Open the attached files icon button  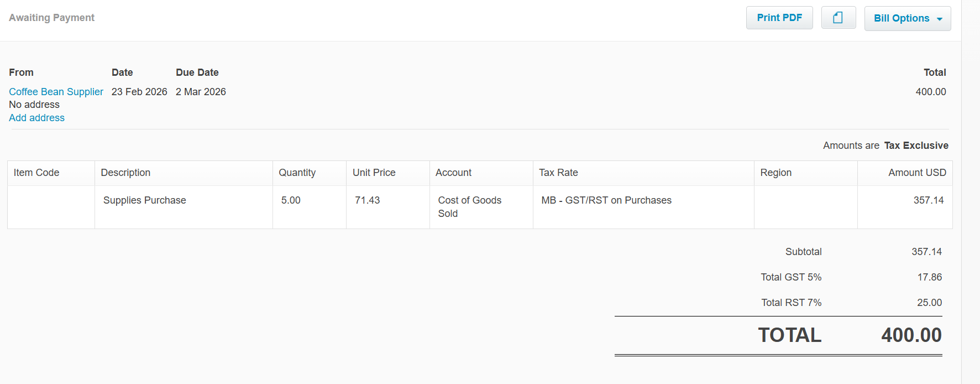[x=838, y=18]
